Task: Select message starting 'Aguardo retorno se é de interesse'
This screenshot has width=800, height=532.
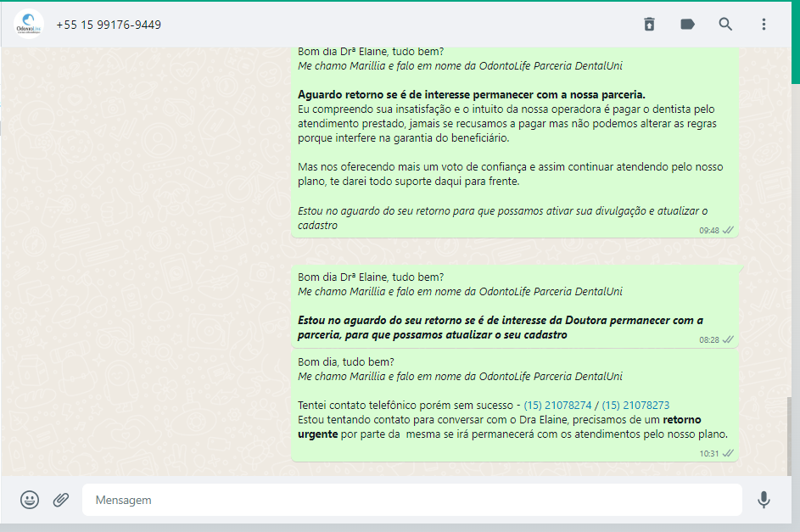Action: [x=472, y=94]
